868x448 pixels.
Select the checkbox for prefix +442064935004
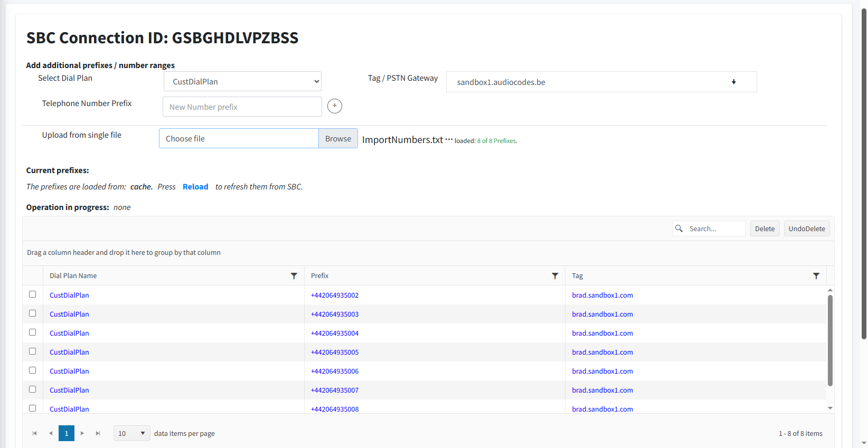click(x=33, y=332)
